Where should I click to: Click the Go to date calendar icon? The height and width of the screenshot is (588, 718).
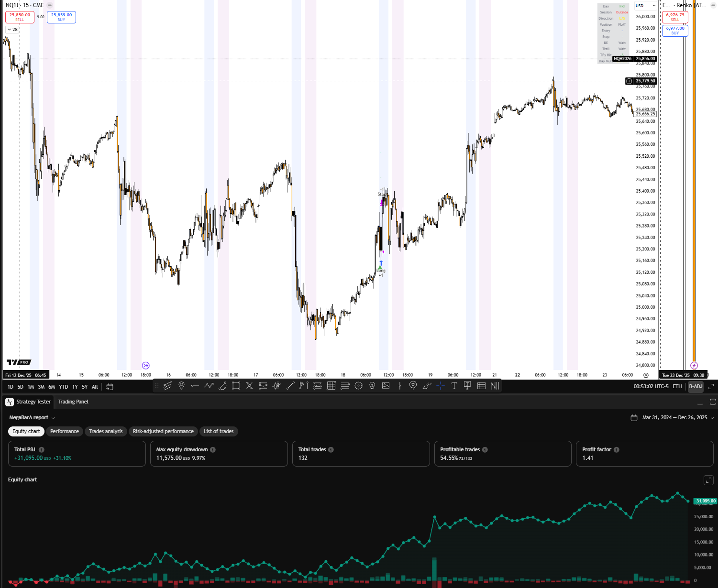110,387
